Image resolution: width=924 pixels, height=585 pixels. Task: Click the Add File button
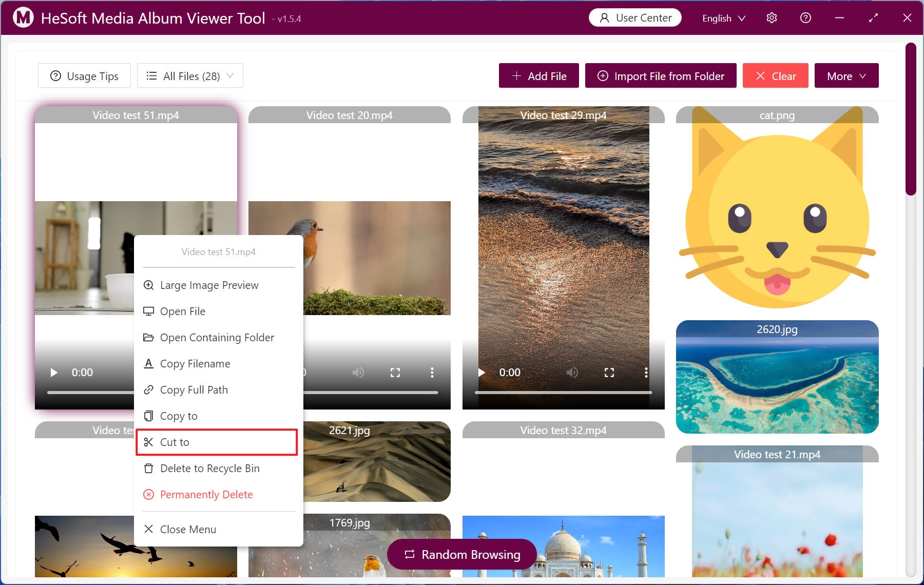click(539, 76)
